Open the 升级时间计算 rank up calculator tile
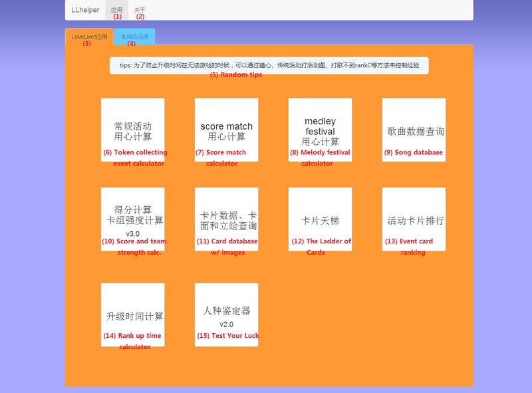Screen dimensions: 532x393 coord(132,315)
